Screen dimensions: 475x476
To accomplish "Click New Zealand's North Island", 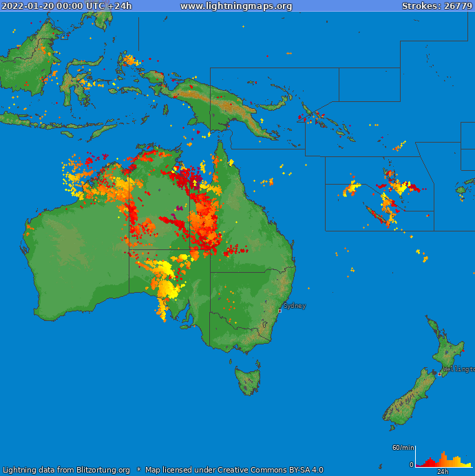I will click(x=446, y=348).
